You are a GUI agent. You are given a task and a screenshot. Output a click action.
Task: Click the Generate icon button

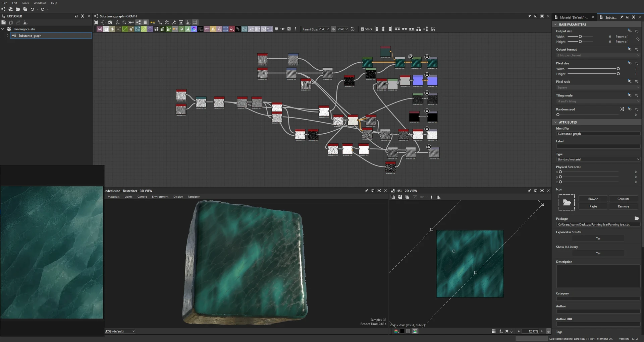click(623, 199)
